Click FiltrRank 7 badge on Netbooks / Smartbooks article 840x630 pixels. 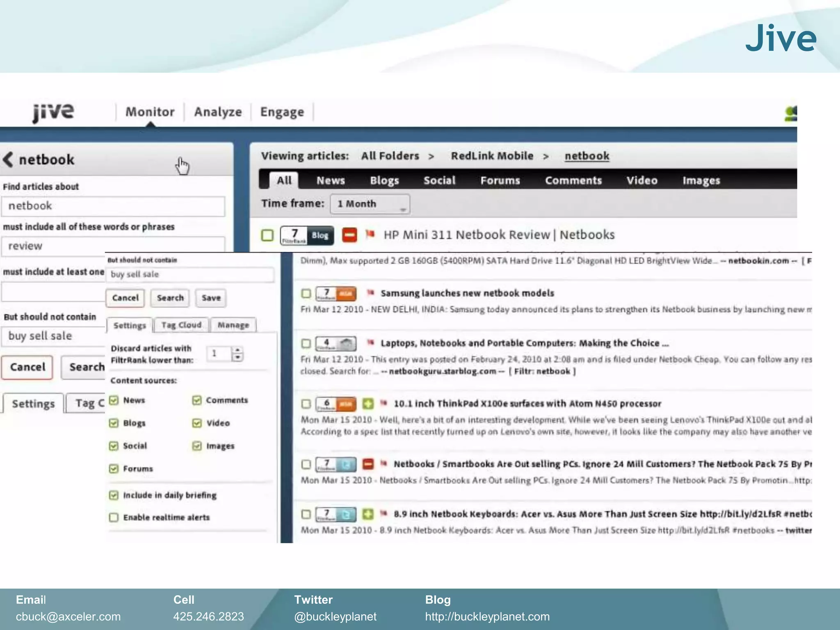point(336,465)
